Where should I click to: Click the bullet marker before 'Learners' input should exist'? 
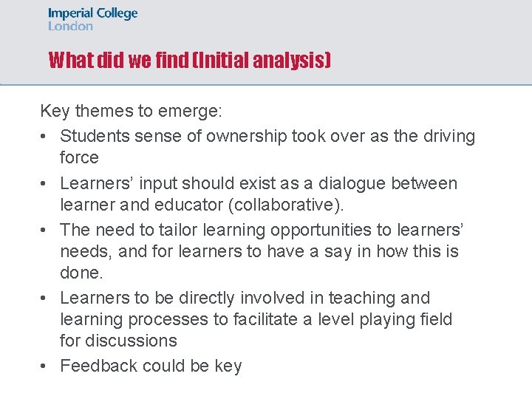(x=46, y=183)
